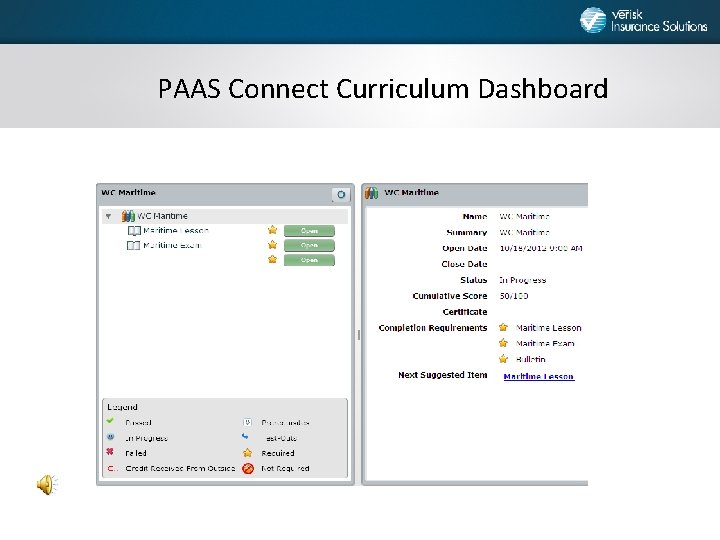
Task: Click the Open Date value 10/19/2012
Action: coord(541,248)
